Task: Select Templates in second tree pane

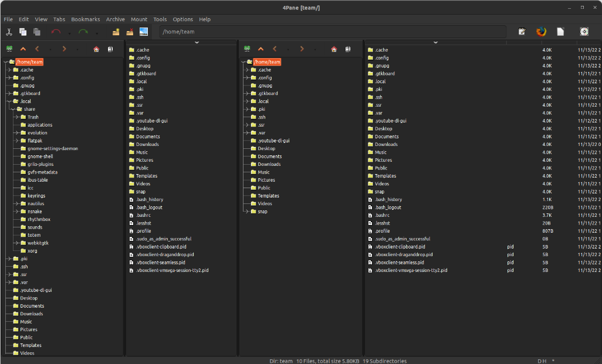Action: click(268, 196)
